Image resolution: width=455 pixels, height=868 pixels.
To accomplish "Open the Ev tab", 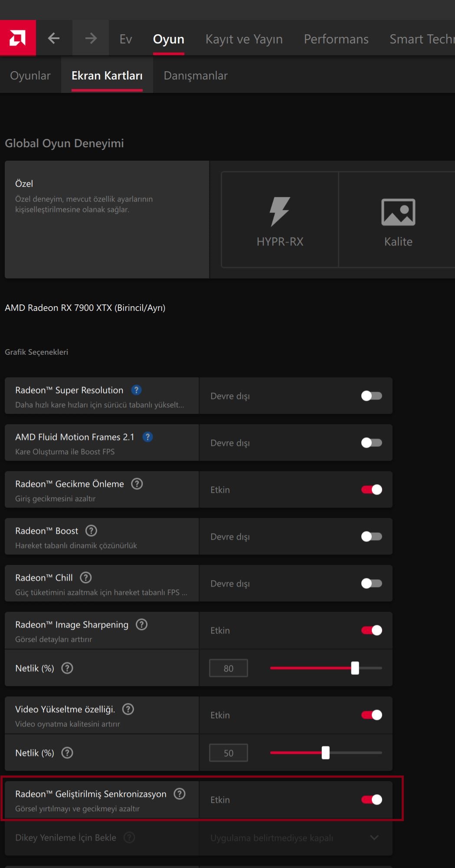I will coord(126,39).
